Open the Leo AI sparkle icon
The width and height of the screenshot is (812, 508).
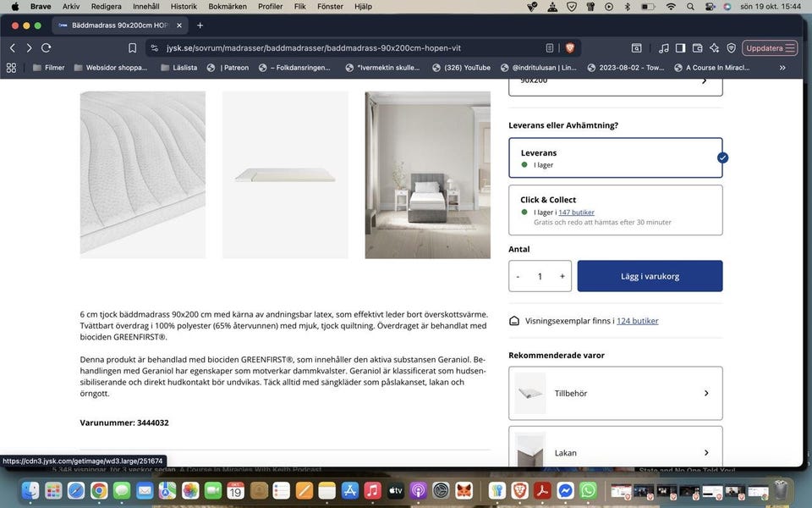coord(715,48)
